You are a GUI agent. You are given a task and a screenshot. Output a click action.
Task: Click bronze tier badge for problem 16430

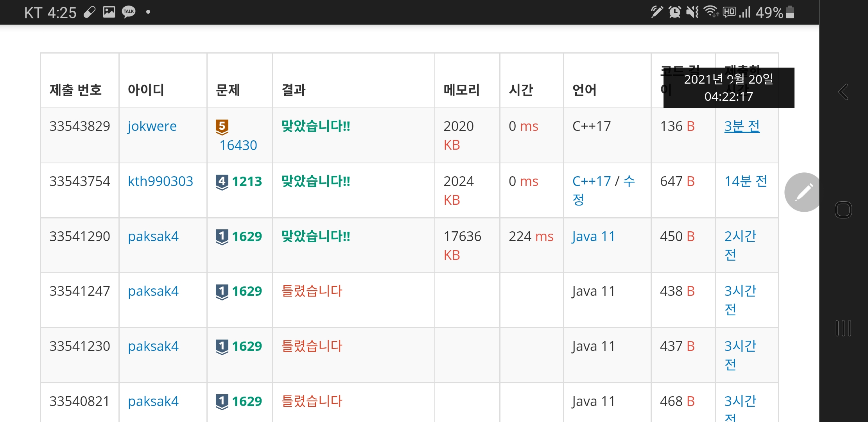[222, 127]
